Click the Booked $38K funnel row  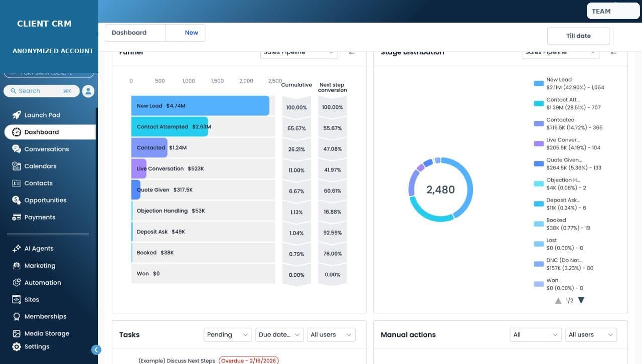pyautogui.click(x=203, y=253)
